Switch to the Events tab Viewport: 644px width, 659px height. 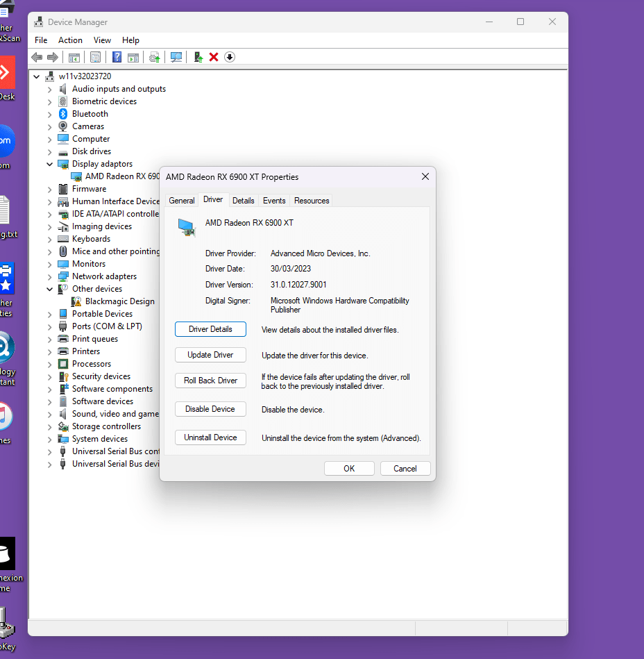coord(274,201)
